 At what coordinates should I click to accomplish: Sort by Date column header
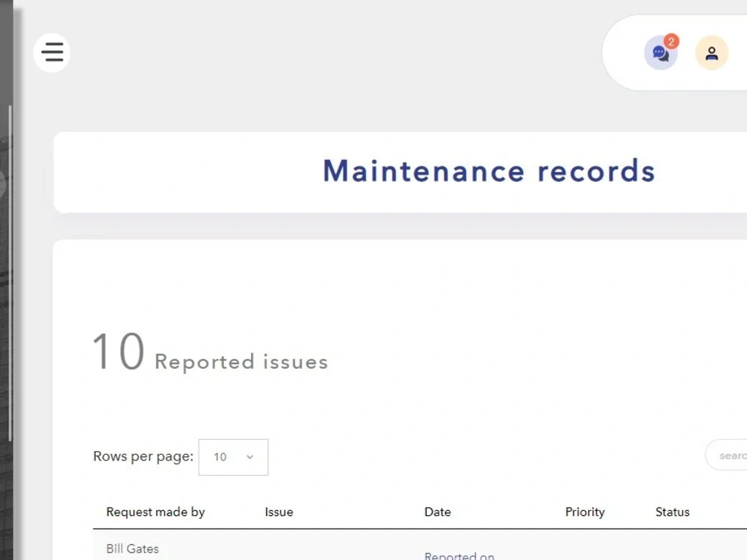click(x=437, y=512)
